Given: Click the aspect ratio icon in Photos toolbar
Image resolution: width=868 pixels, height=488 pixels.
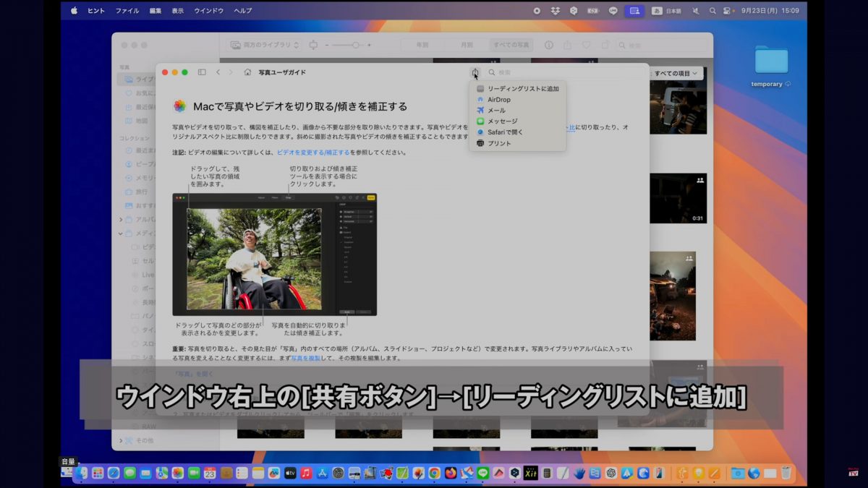Looking at the screenshot, I should 313,45.
